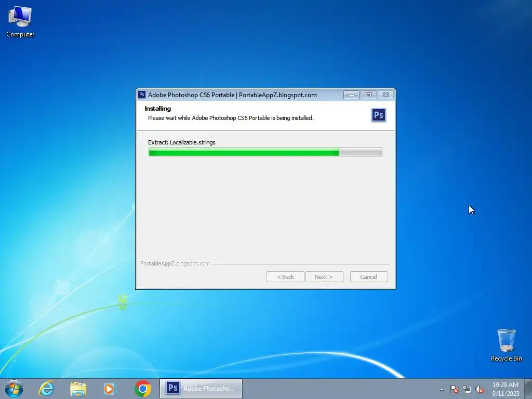Viewport: 532px width, 399px height.
Task: Open the Recycle Bin desktop icon
Action: point(506,345)
